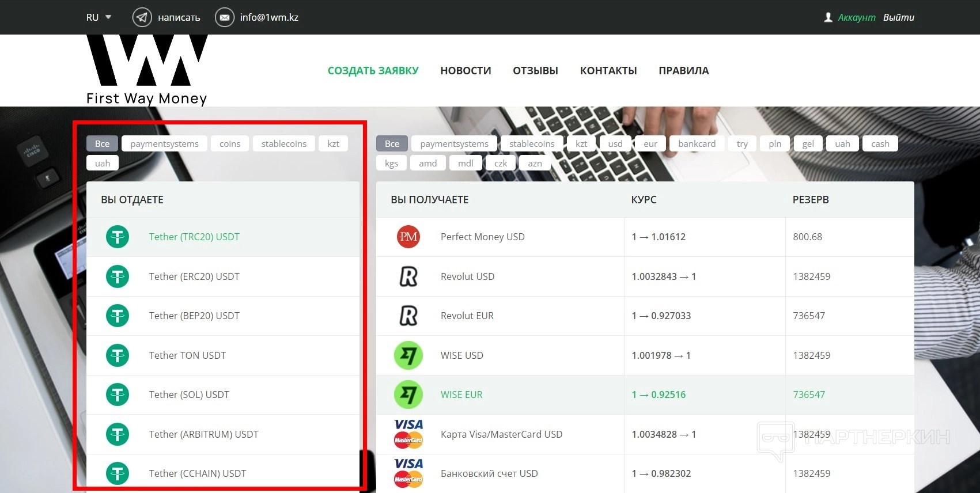The image size is (980, 493).
Task: Click the Revolut USD logo icon
Action: point(408,276)
